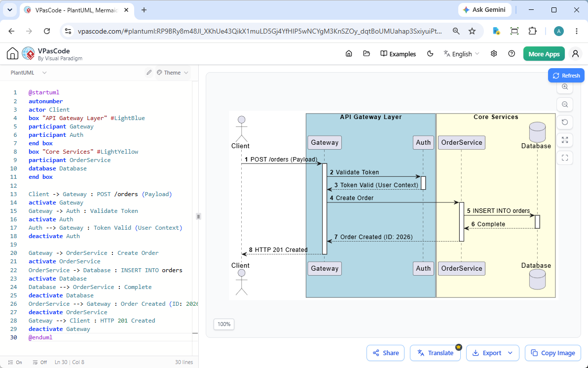Click the panel splitter handle
This screenshot has width=588, height=368.
click(x=198, y=216)
